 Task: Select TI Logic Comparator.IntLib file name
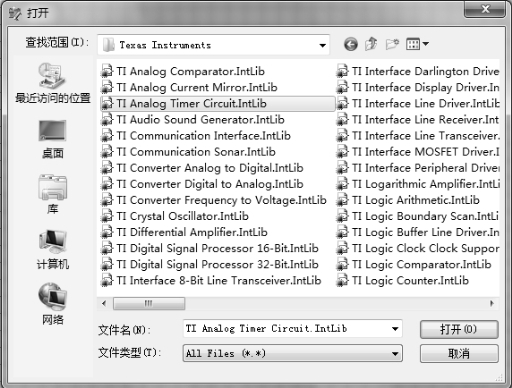coord(422,264)
